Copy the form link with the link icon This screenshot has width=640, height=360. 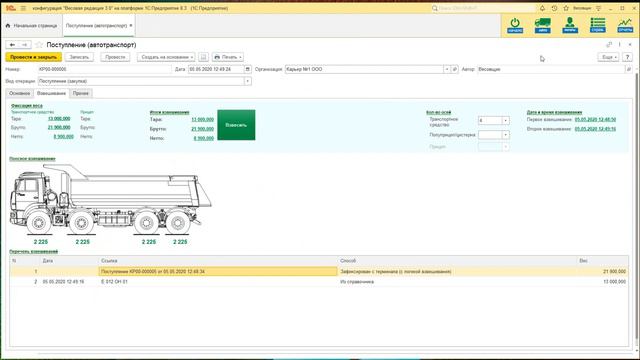click(609, 44)
